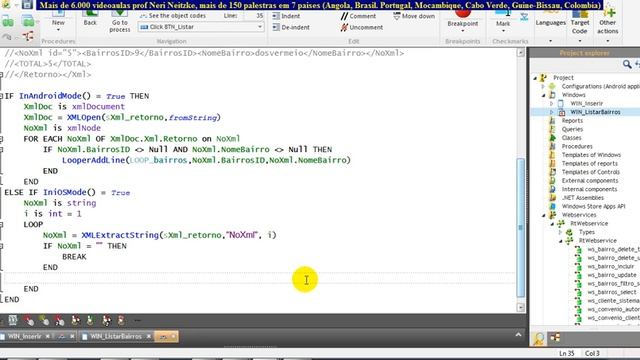640x360 pixels.
Task: Click the Queries folder icon
Action: tap(552, 129)
